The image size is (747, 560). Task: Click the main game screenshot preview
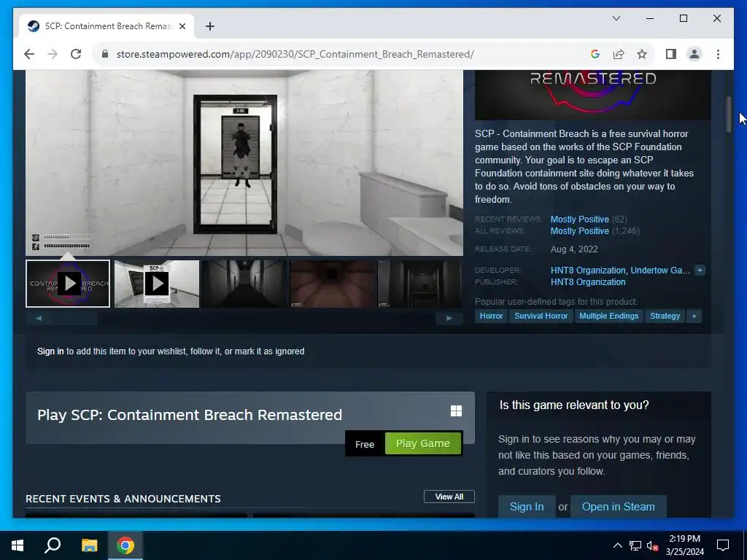pyautogui.click(x=244, y=163)
